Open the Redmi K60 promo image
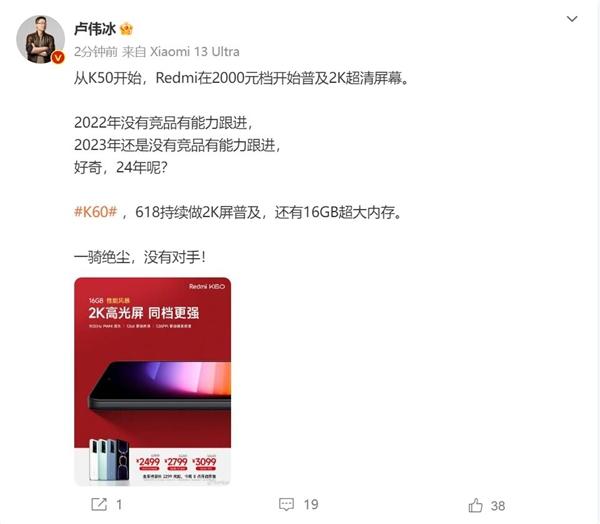 pos(152,382)
